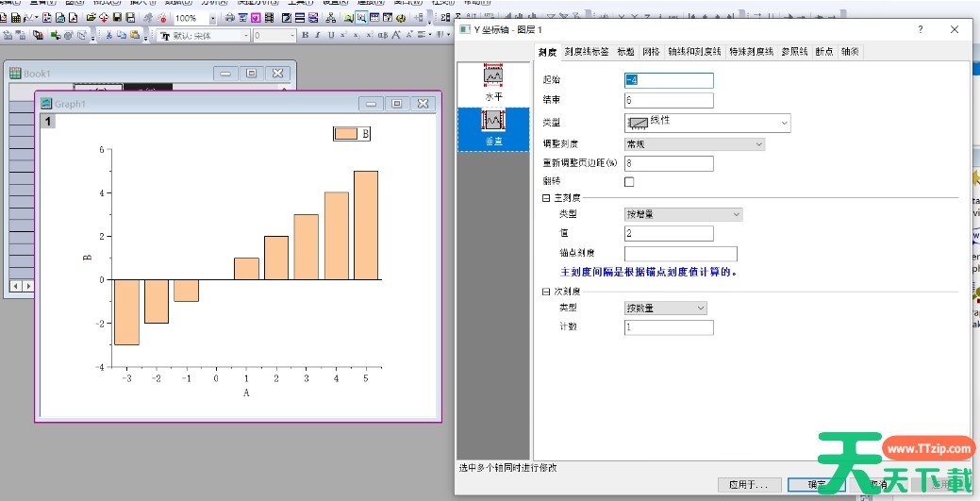Screen dimensions: 980x501
Task: Switch to the 网格 tab
Action: pyautogui.click(x=651, y=52)
